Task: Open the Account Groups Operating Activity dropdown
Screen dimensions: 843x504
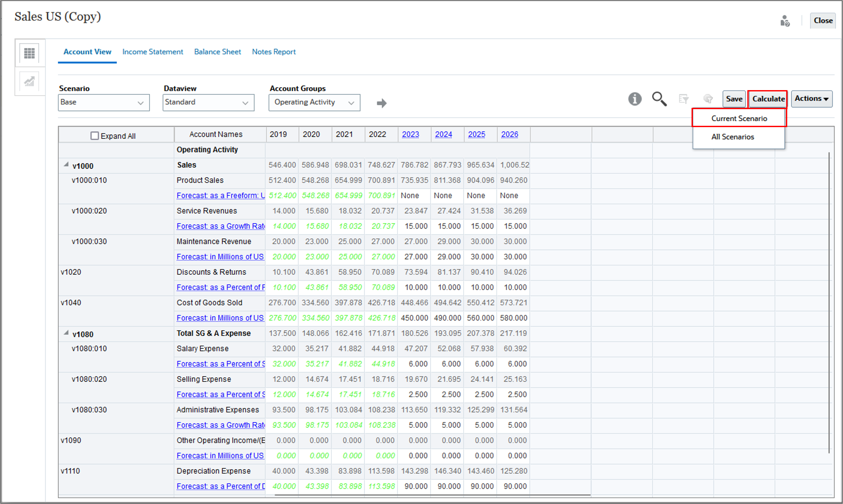Action: 314,103
